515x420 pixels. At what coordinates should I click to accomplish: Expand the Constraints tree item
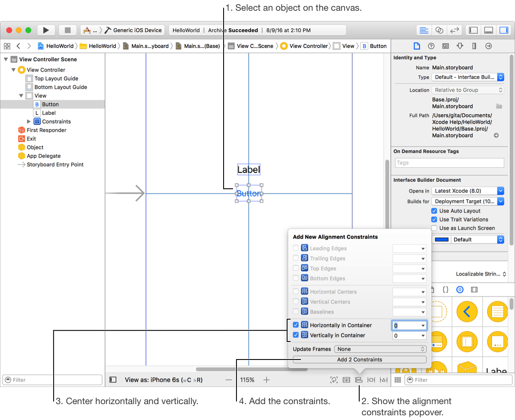pyautogui.click(x=29, y=121)
